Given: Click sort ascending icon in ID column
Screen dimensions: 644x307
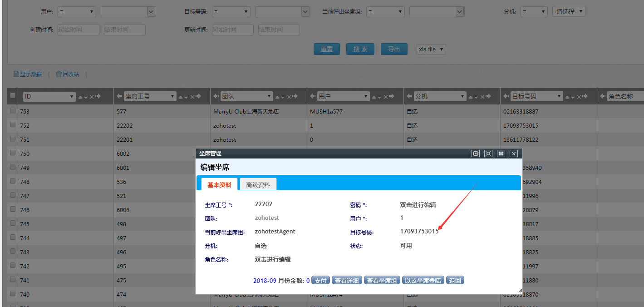Looking at the screenshot, I should pos(80,97).
